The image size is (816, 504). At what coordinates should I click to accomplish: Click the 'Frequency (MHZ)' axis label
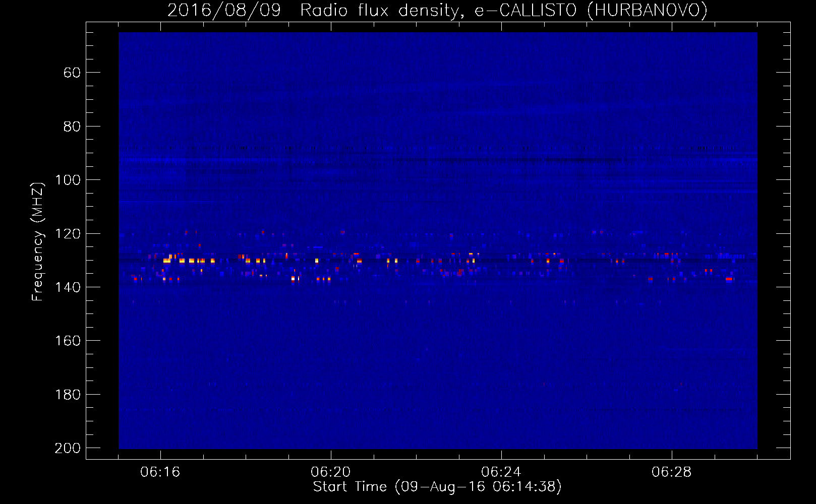point(38,241)
